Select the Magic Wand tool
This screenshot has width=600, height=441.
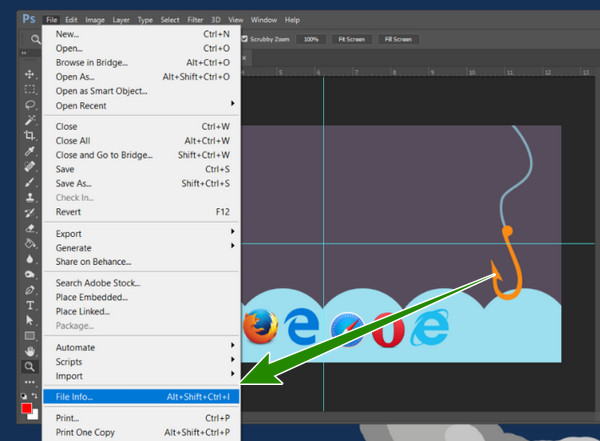pos(30,120)
